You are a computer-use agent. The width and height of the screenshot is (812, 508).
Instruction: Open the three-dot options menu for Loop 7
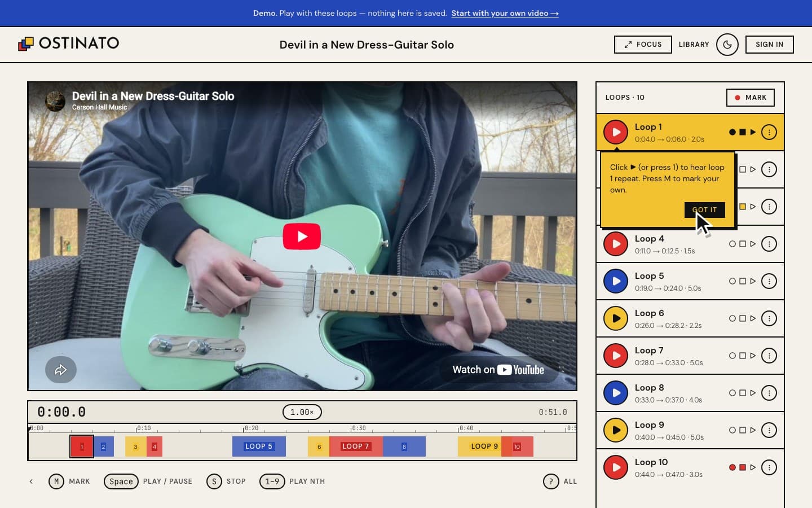coord(769,356)
